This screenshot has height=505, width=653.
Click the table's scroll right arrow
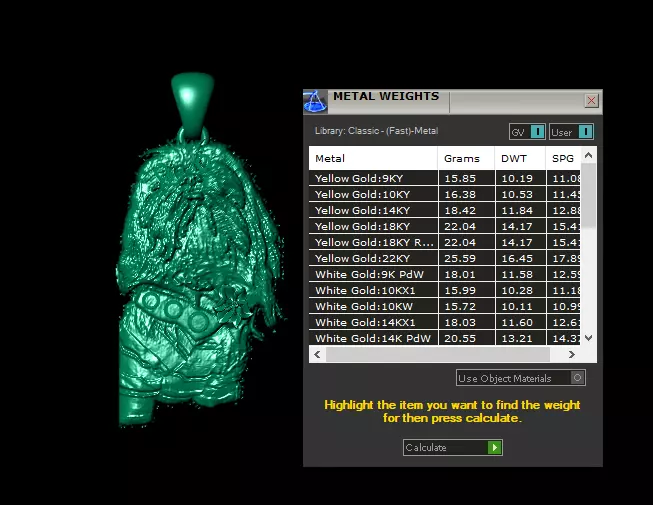(x=572, y=354)
